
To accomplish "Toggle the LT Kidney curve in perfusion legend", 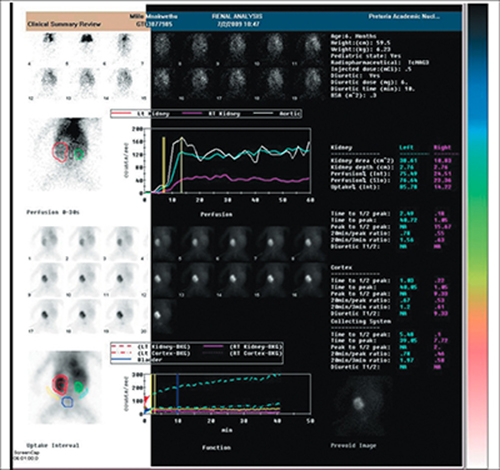I will coord(141,114).
